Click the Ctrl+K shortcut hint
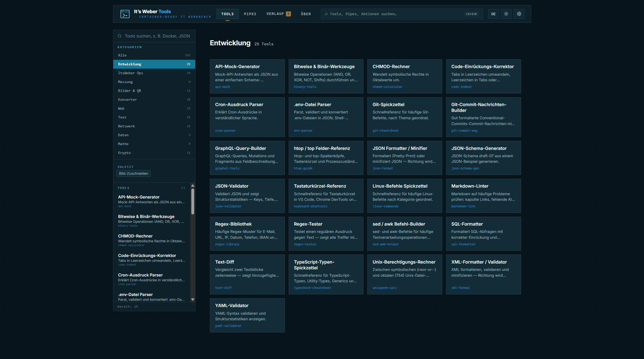This screenshot has width=644, height=359. 471,14
